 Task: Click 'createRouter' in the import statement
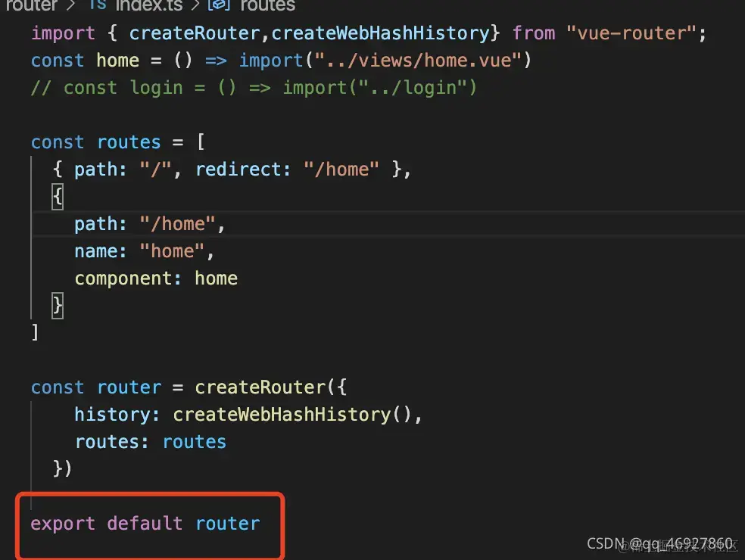[x=195, y=33]
